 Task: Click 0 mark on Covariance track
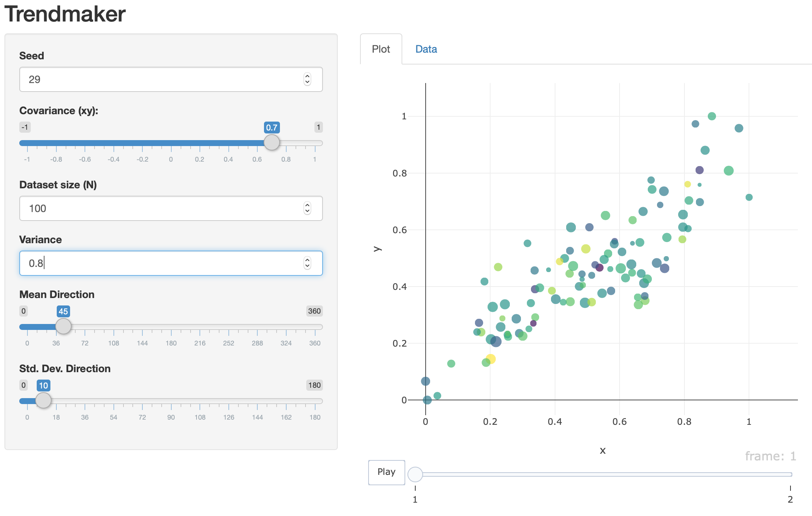171,143
